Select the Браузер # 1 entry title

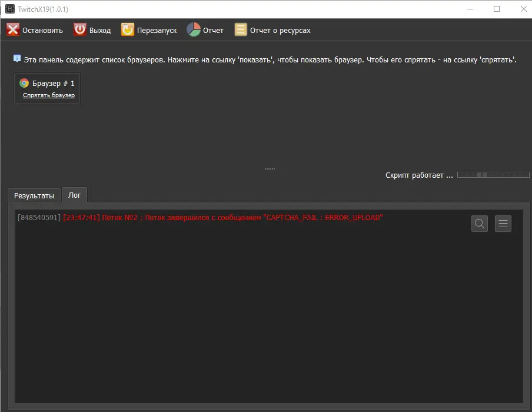[x=54, y=84]
